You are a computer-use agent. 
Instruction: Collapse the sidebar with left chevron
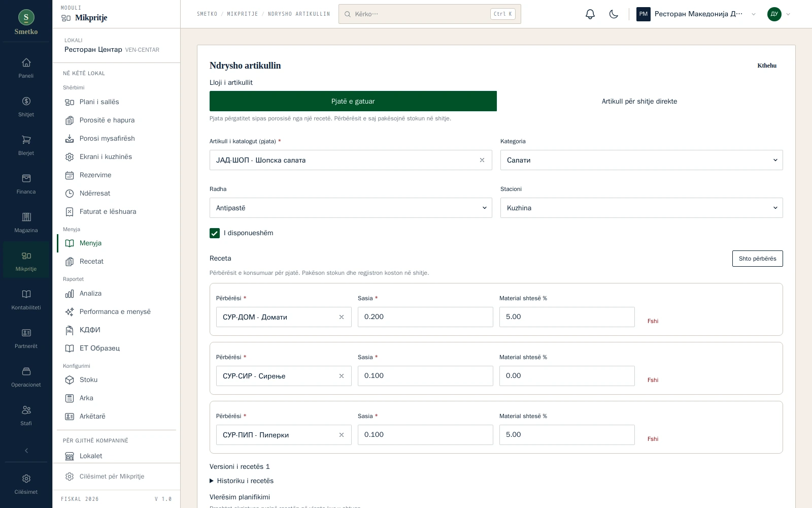(x=26, y=451)
